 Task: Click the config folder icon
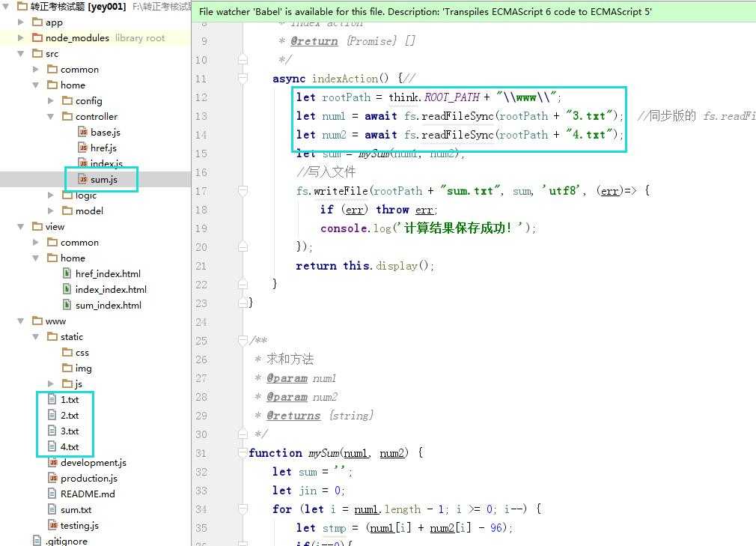coord(67,100)
